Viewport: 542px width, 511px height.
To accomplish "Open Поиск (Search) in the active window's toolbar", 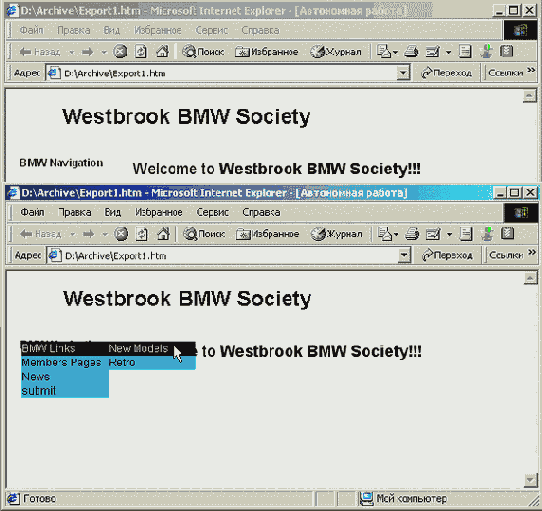I will (204, 234).
